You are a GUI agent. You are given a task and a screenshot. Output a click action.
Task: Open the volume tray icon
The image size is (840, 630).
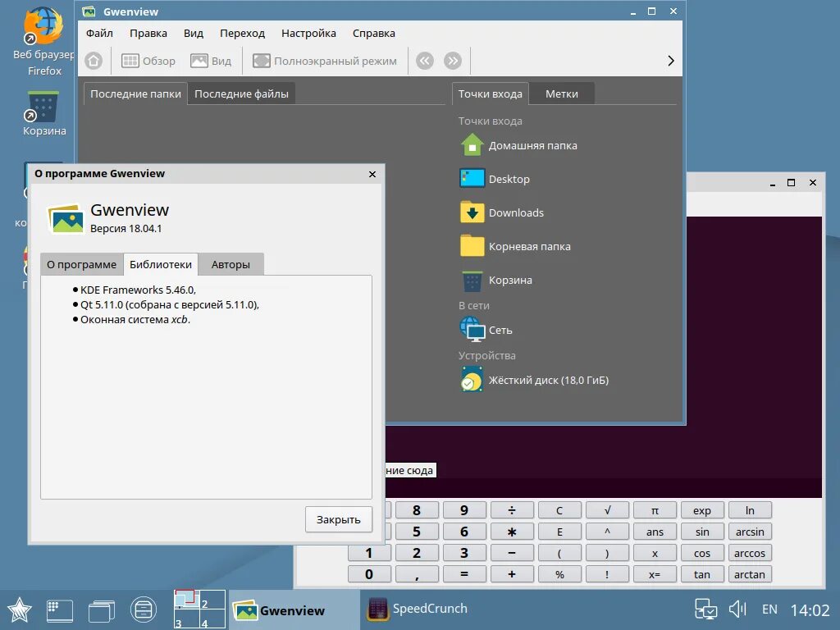[x=737, y=609]
